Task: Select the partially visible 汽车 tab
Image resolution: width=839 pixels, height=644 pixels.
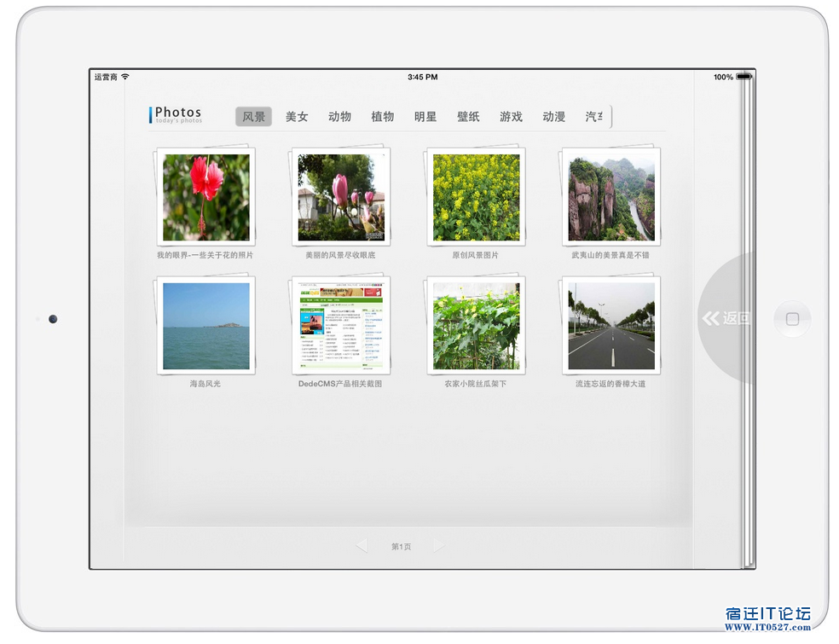Action: pos(594,117)
